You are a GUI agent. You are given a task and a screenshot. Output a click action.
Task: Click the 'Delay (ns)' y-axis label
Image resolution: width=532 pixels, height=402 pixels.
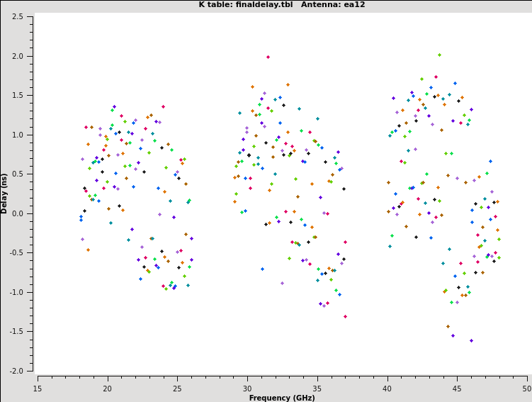5,193
